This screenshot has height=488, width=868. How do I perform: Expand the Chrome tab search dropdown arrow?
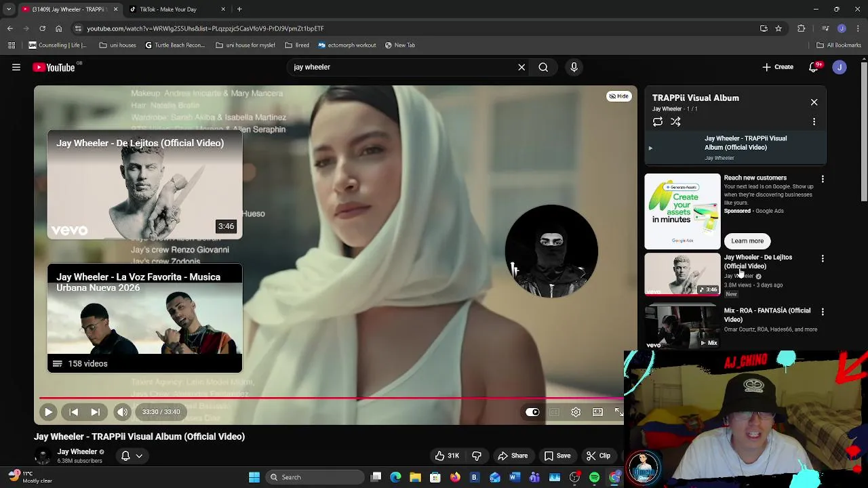point(9,9)
